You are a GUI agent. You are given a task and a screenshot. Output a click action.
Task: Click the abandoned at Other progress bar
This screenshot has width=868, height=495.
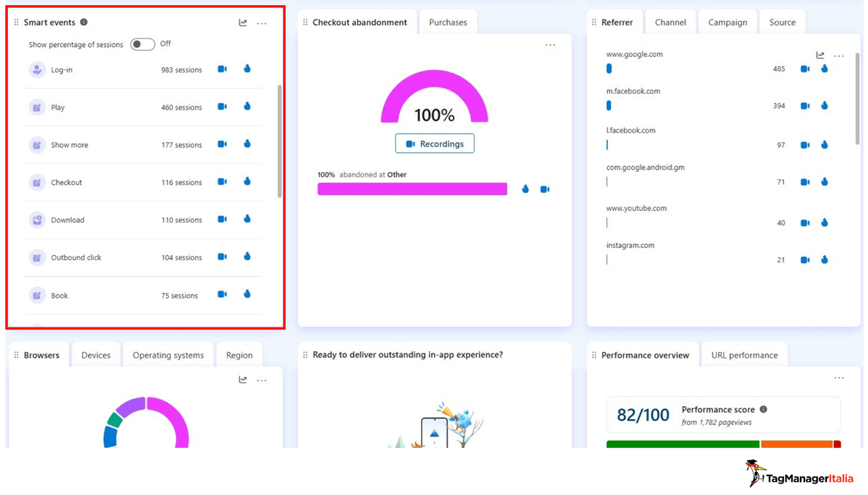click(412, 189)
